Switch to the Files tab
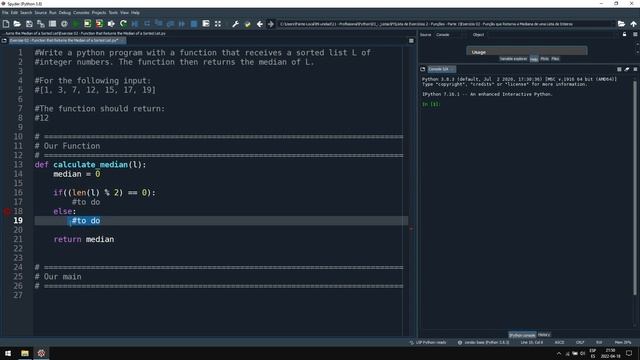The height and width of the screenshot is (360, 640). click(x=555, y=59)
